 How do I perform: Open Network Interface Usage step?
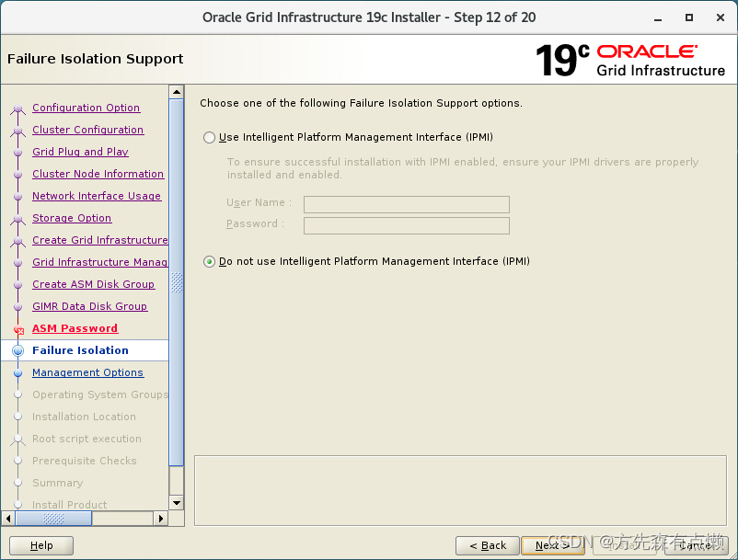97,196
